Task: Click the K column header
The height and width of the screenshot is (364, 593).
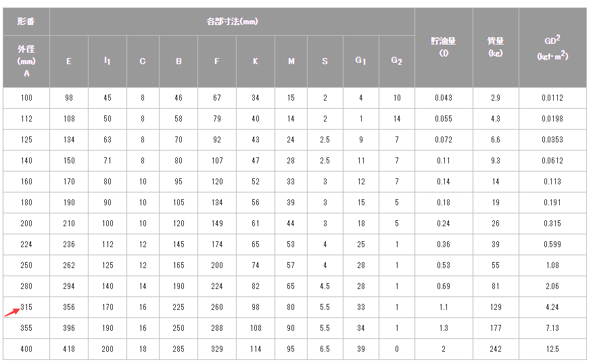Action: tap(256, 61)
